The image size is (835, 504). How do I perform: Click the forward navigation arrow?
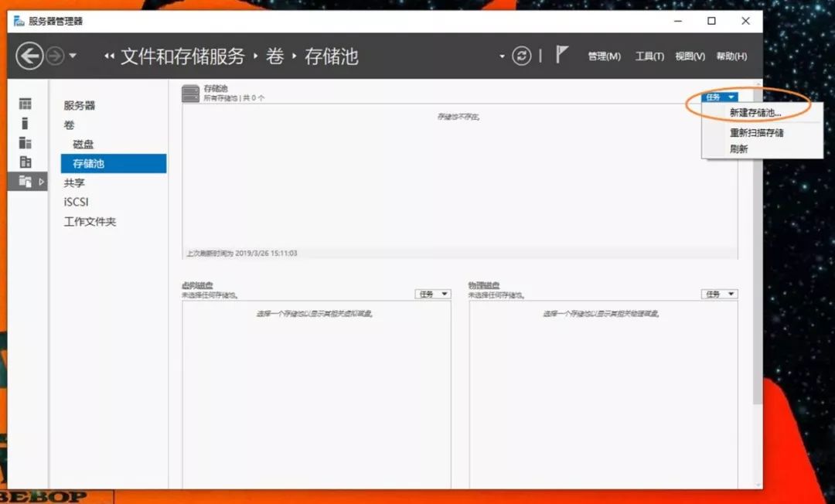click(x=55, y=56)
